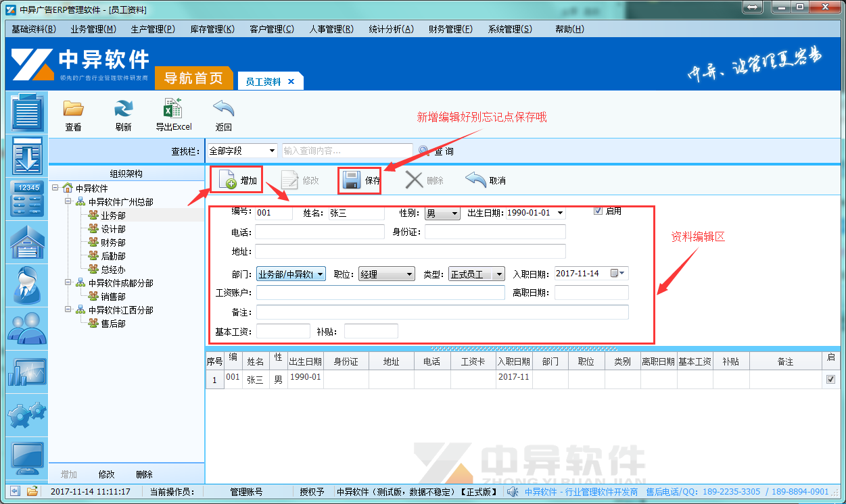The width and height of the screenshot is (846, 504).
Task: Open the 入职日期 calendar dropdown
Action: tap(619, 274)
